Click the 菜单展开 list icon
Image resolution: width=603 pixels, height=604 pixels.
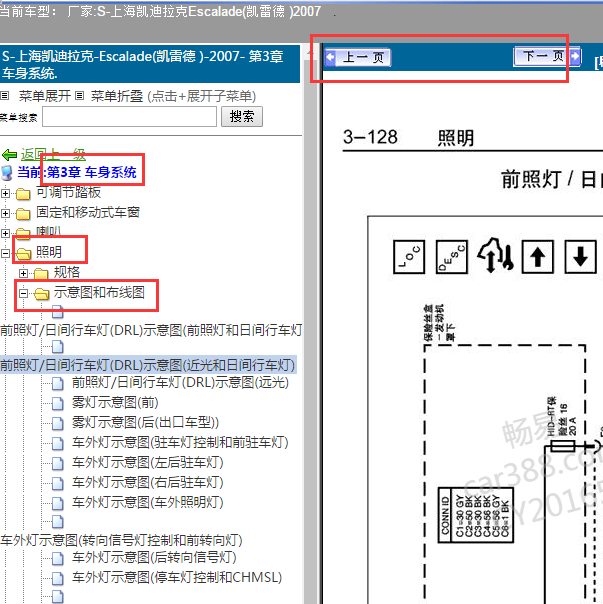[5, 96]
